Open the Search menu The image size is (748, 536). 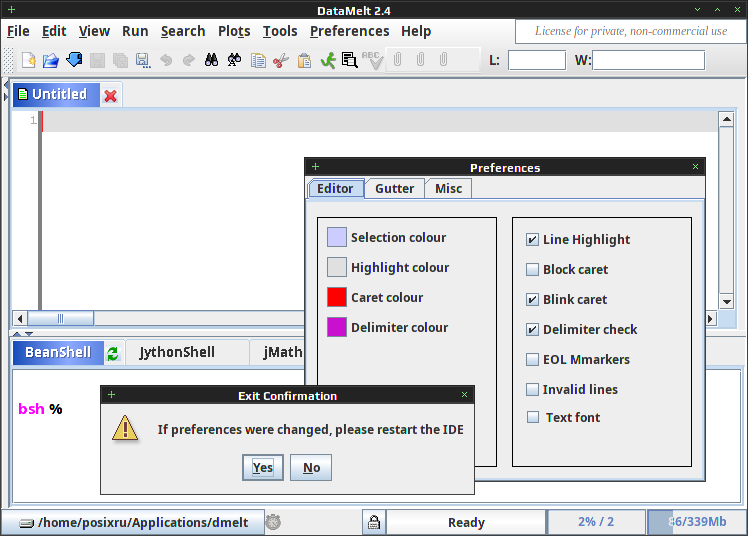click(183, 31)
